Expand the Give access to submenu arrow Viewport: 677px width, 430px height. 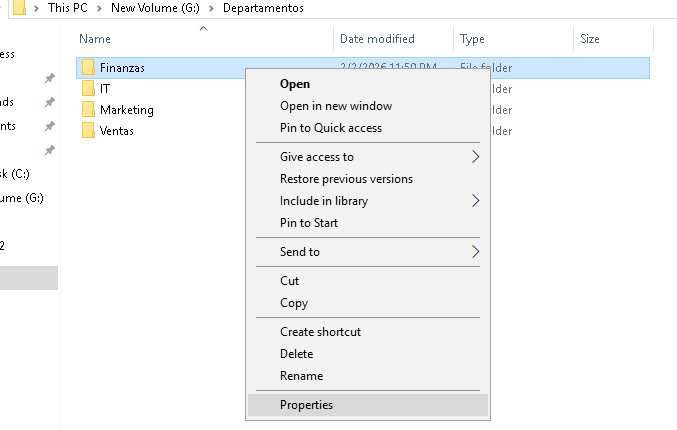coord(475,157)
